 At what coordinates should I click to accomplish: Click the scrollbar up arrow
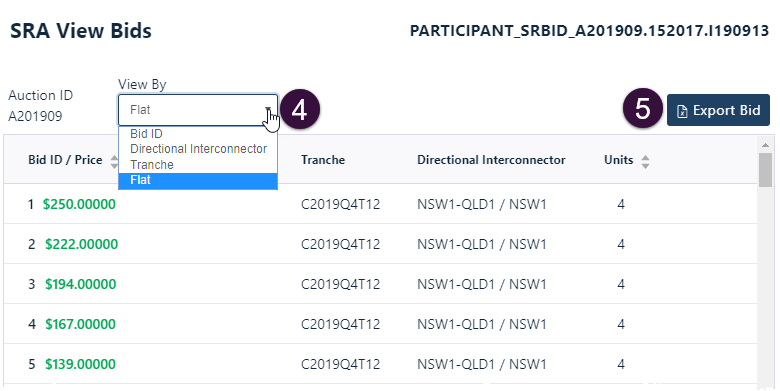click(x=765, y=145)
